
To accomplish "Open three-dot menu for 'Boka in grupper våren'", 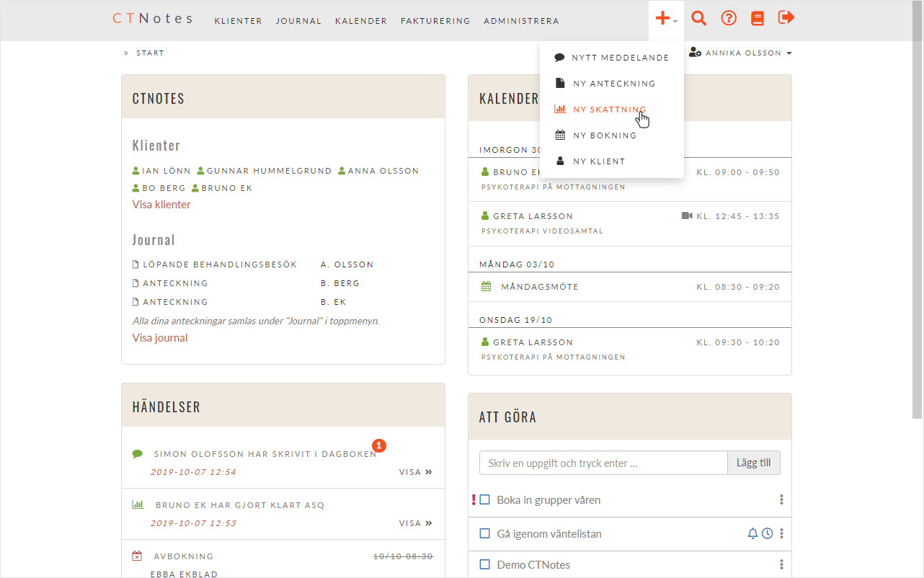I will (x=781, y=499).
